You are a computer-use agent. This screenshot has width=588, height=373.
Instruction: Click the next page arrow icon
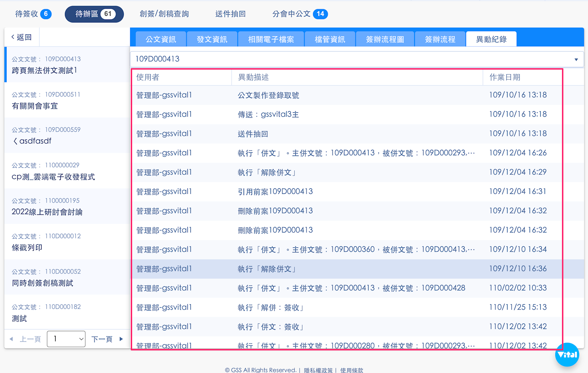tap(121, 339)
